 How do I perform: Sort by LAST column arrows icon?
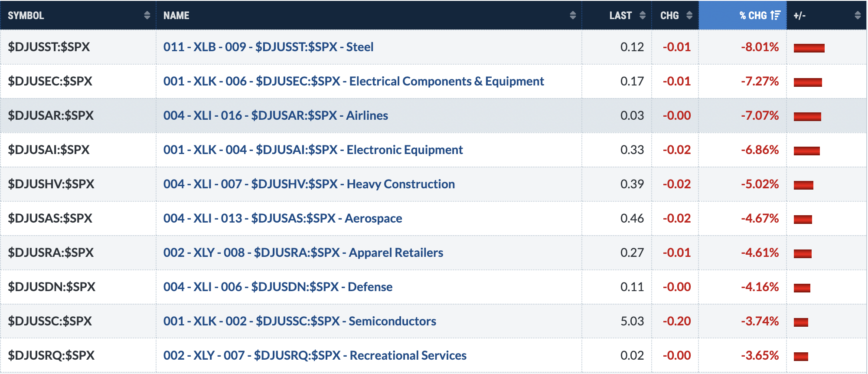[x=643, y=15]
